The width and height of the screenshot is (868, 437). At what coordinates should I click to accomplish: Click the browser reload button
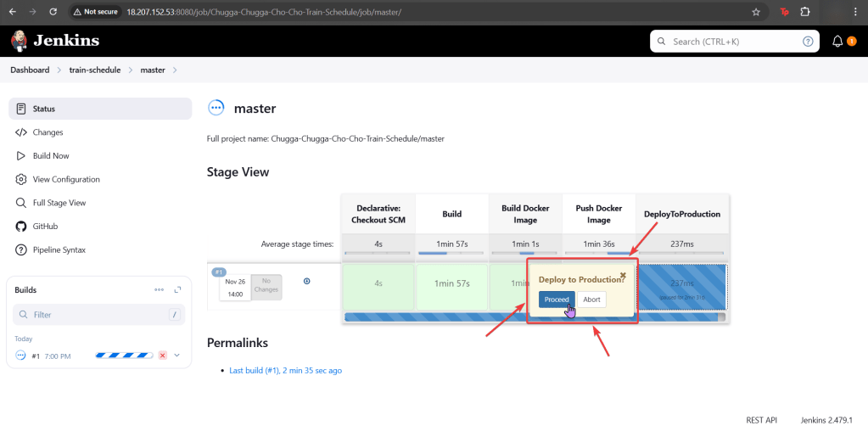click(53, 12)
